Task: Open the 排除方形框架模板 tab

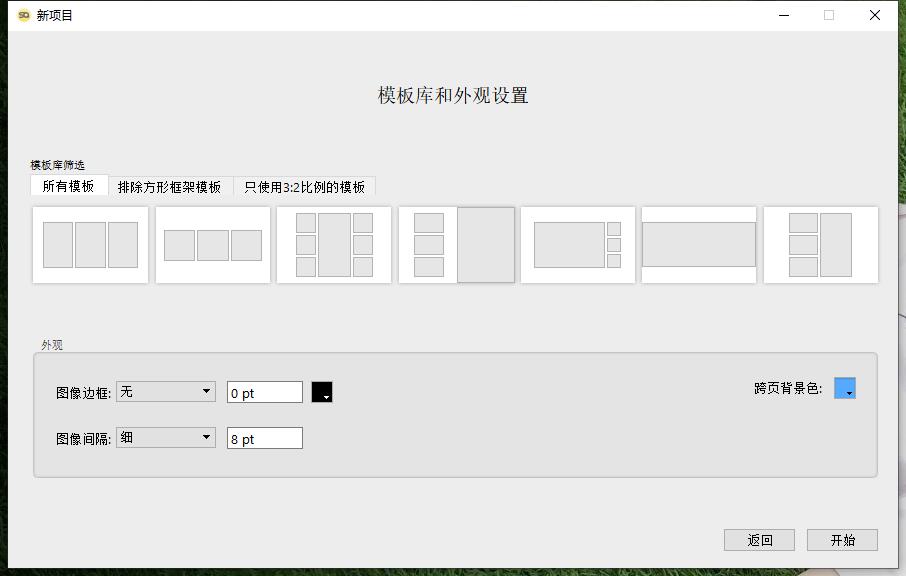Action: pos(170,187)
